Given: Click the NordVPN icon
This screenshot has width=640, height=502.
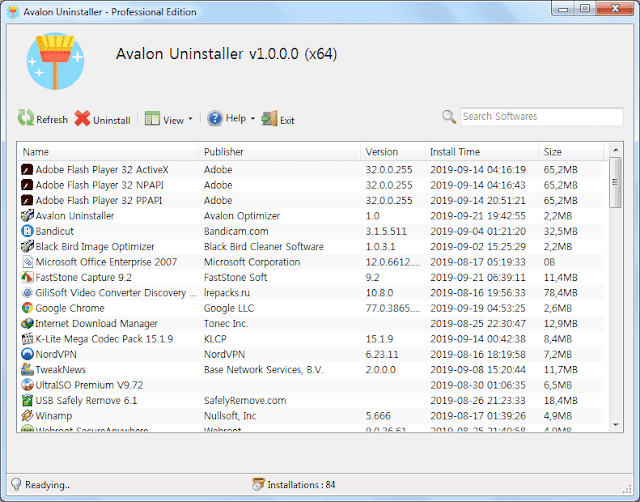Looking at the screenshot, I should [27, 354].
